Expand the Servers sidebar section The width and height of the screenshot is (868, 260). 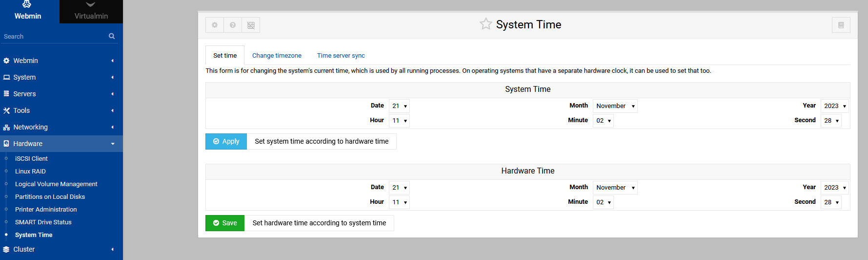click(61, 94)
